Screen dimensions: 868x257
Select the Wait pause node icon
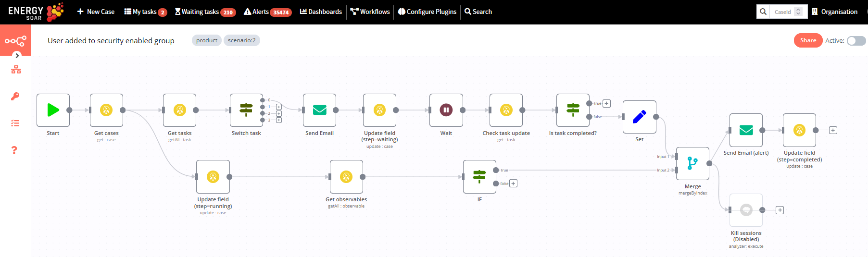[446, 110]
